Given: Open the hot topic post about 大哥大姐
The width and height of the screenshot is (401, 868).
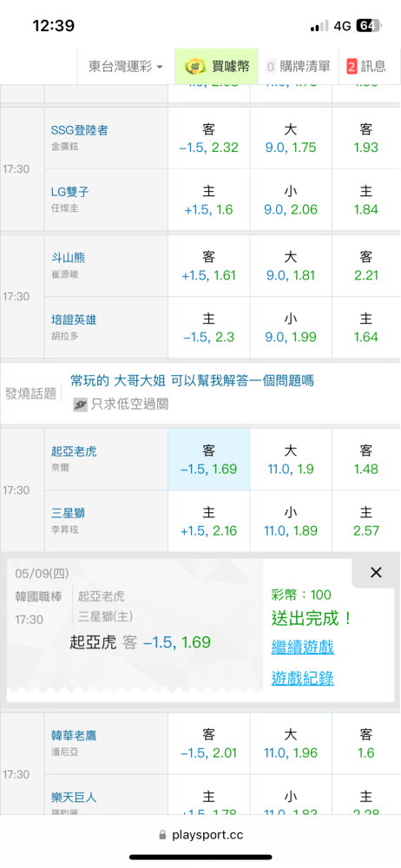Looking at the screenshot, I should point(192,381).
